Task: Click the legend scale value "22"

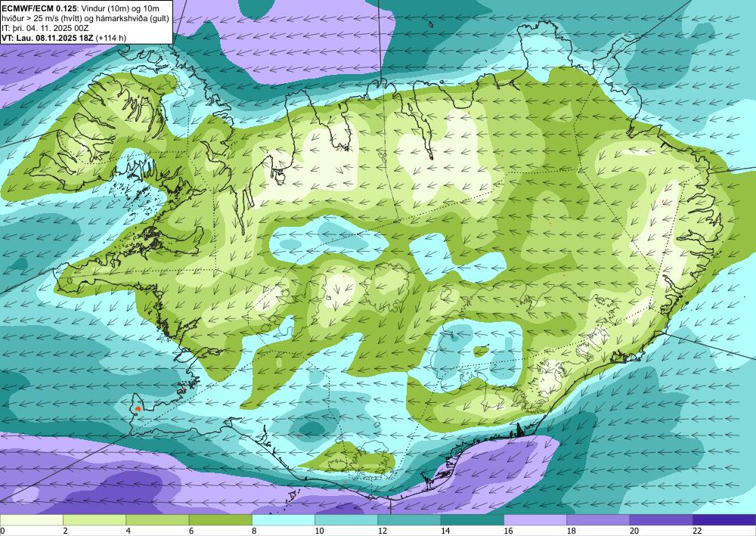Action: (x=697, y=531)
